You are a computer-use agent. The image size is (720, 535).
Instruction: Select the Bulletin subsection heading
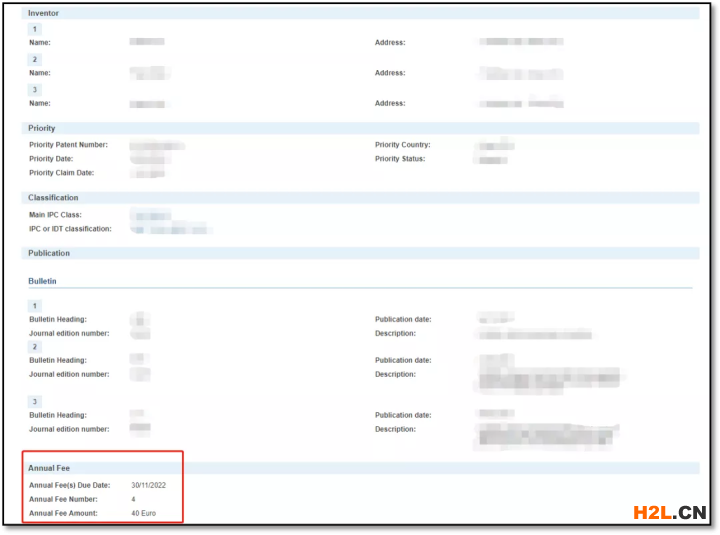(x=43, y=281)
